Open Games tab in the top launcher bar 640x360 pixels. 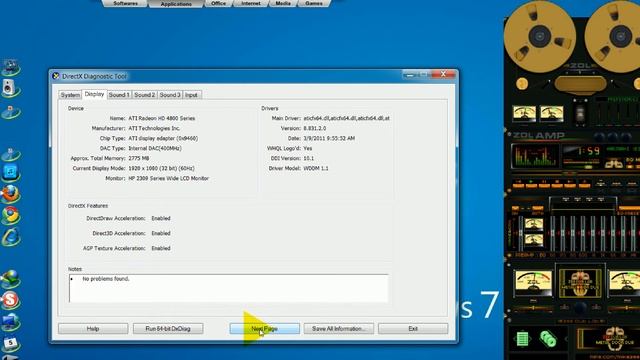[314, 3]
